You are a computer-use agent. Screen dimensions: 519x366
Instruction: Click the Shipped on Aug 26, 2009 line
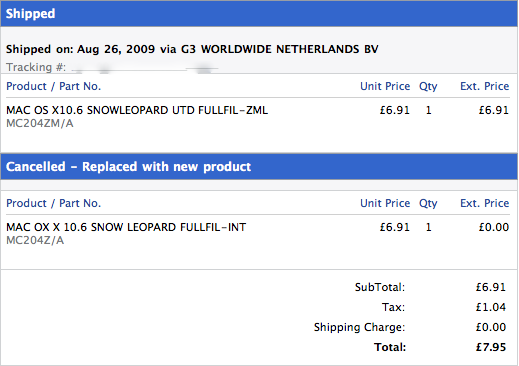[x=192, y=49]
